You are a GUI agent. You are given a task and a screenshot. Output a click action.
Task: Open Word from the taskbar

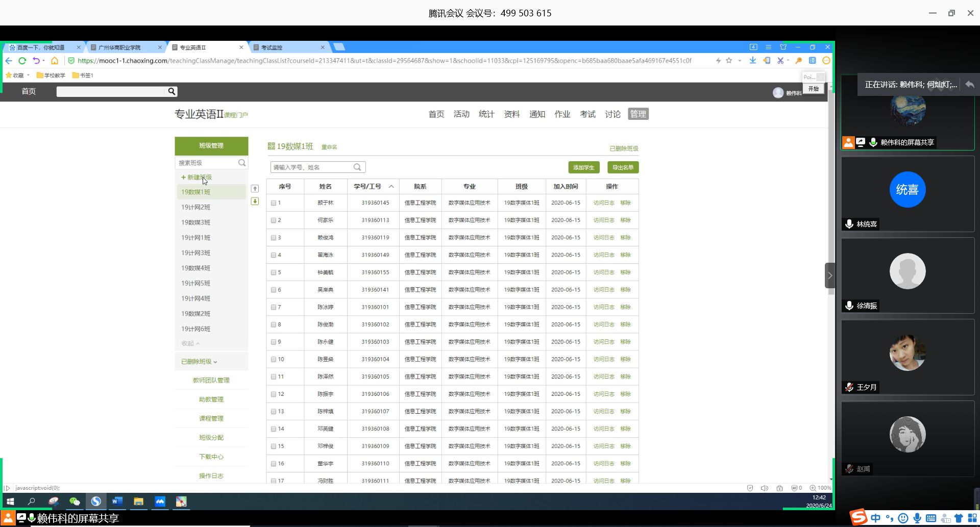(x=117, y=501)
